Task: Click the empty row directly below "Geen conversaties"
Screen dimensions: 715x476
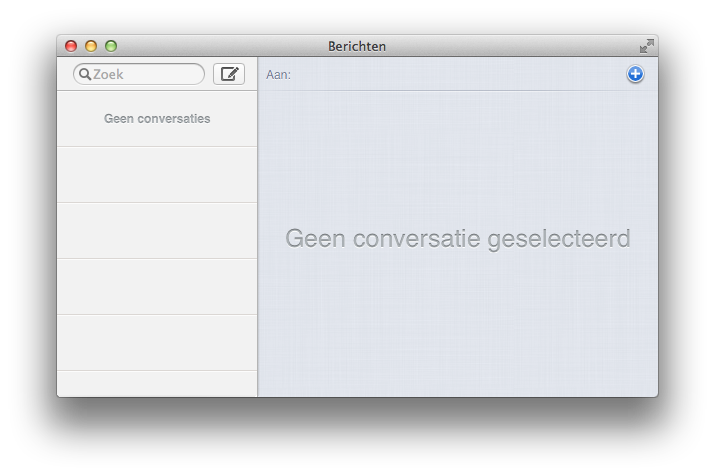Action: (157, 175)
